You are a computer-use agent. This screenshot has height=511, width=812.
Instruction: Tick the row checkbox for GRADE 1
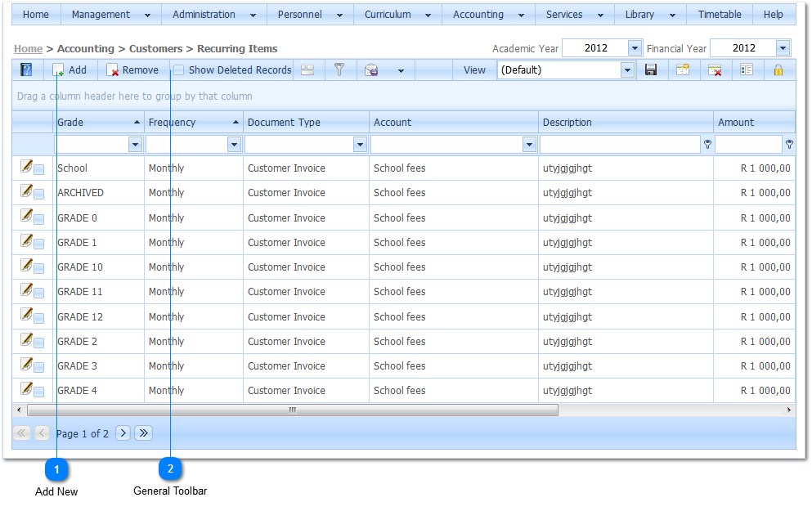point(38,244)
